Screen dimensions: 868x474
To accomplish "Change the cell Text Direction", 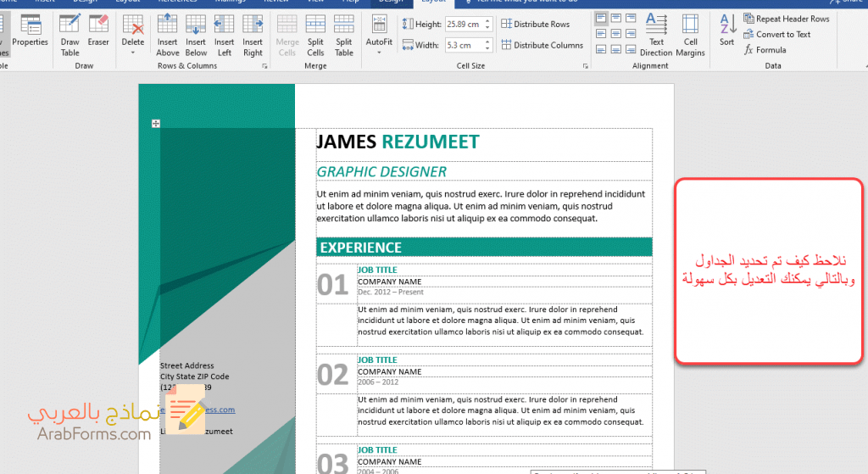I will point(656,35).
